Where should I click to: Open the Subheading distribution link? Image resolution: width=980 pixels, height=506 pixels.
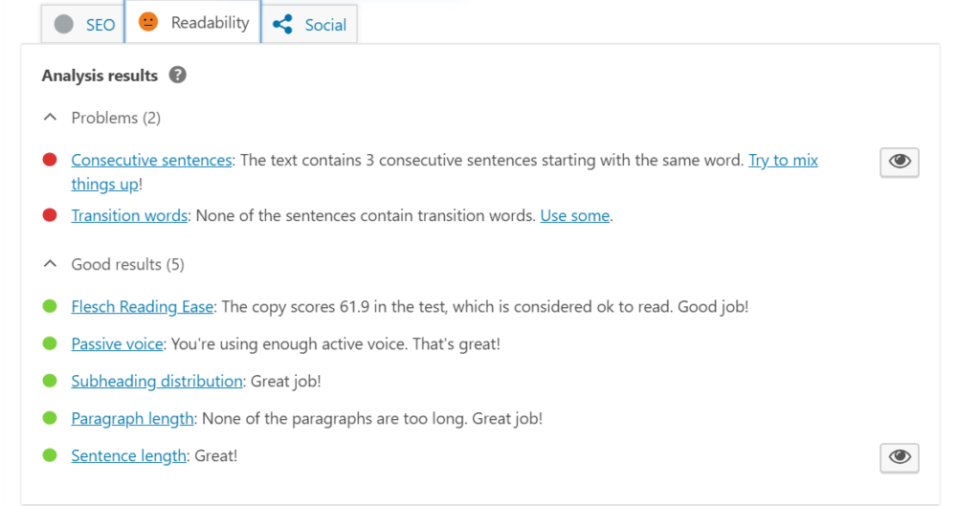(x=157, y=381)
